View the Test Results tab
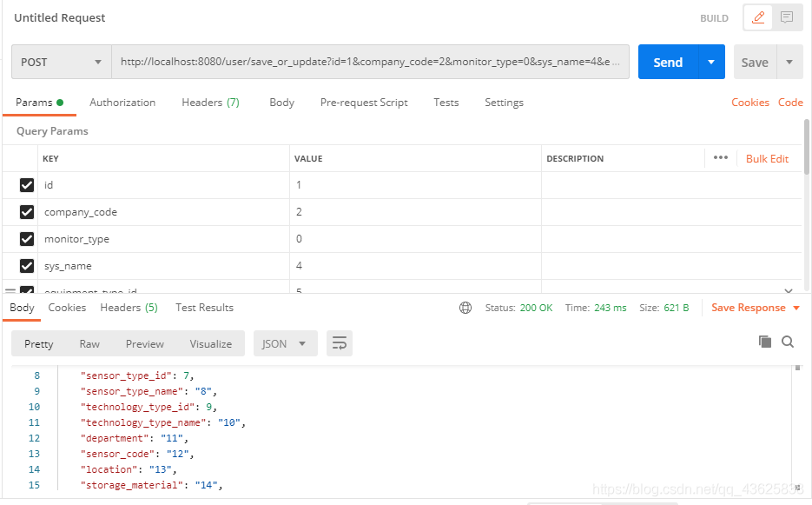Image resolution: width=812 pixels, height=505 pixels. pyautogui.click(x=205, y=308)
